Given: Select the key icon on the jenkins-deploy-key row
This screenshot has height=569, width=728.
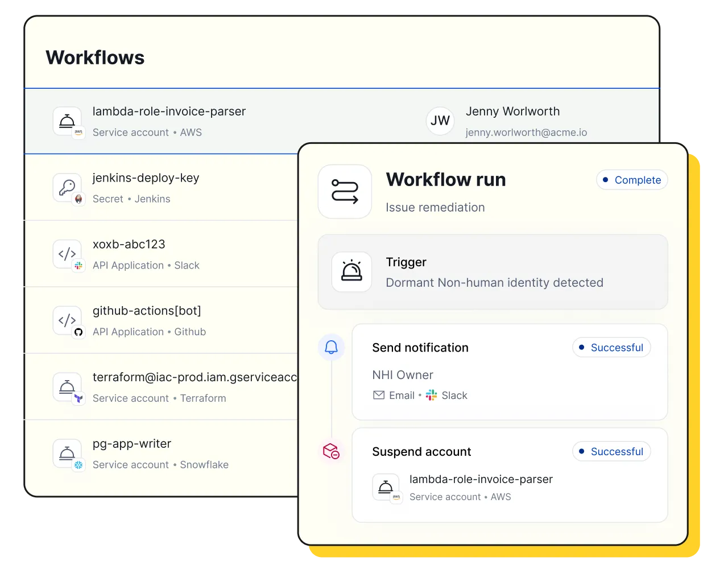Looking at the screenshot, I should point(67,187).
